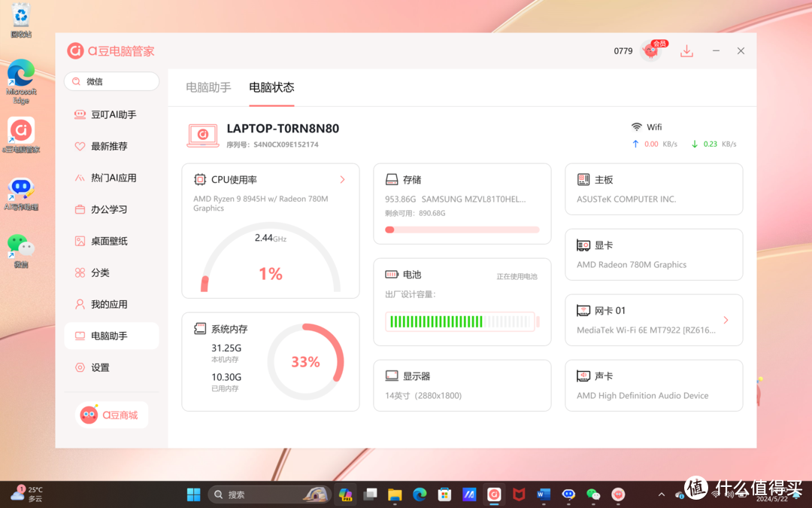Open the taskbar weather widget 25°C

point(27,494)
